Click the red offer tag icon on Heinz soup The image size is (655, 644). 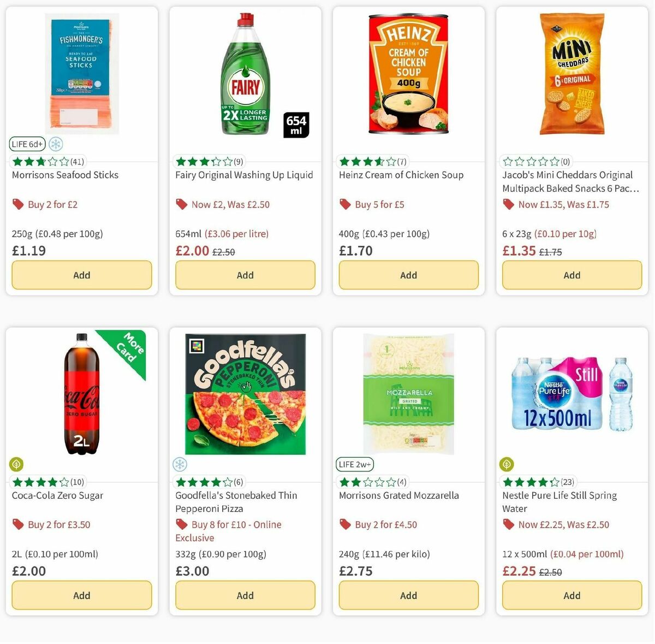pos(345,204)
